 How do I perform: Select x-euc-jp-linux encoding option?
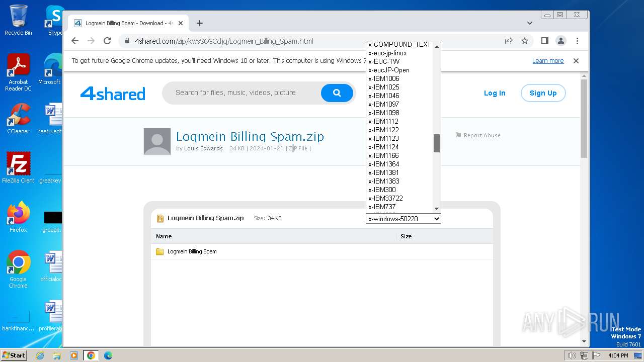(399, 53)
